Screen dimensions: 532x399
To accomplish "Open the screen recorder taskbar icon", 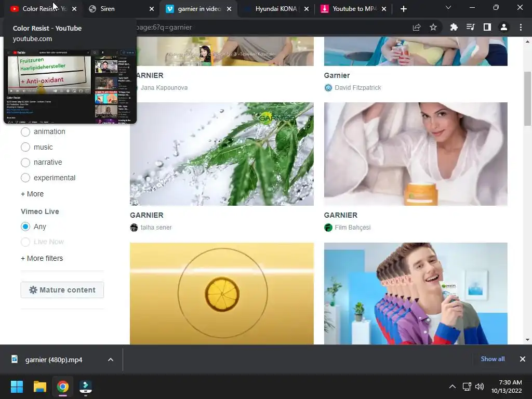I will tap(86, 387).
